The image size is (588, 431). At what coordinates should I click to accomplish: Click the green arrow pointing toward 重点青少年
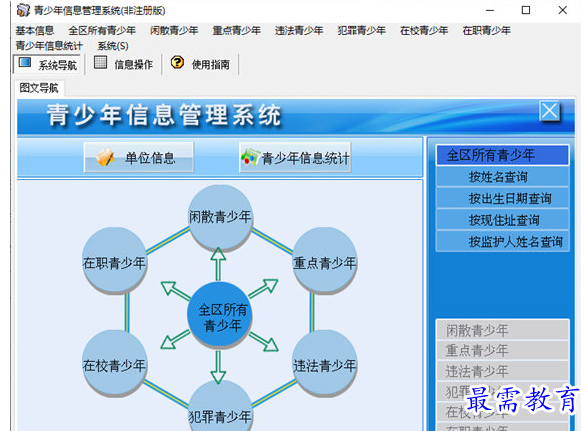263,288
